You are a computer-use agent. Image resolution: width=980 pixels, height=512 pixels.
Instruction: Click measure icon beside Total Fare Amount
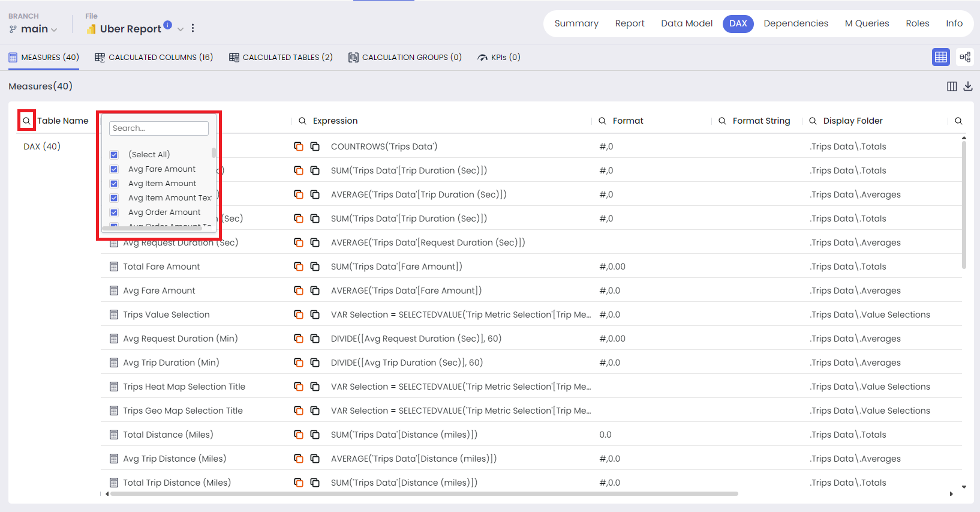tap(114, 267)
